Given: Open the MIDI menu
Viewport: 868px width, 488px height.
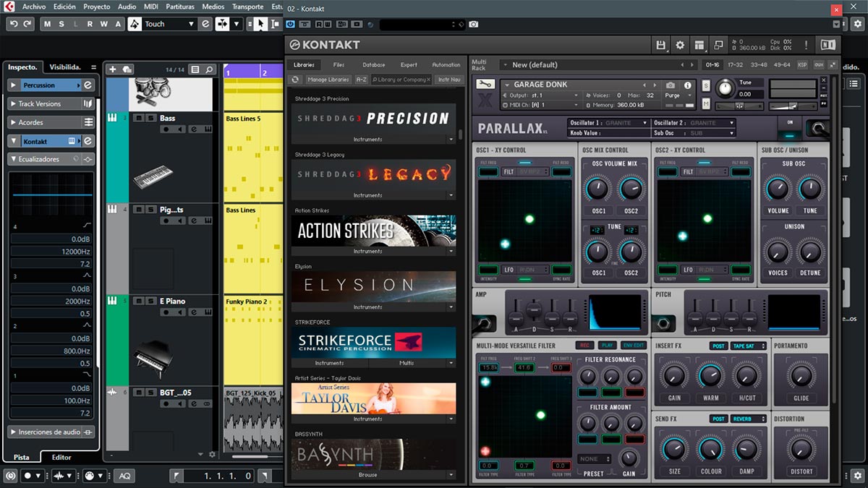Looking at the screenshot, I should [x=151, y=7].
